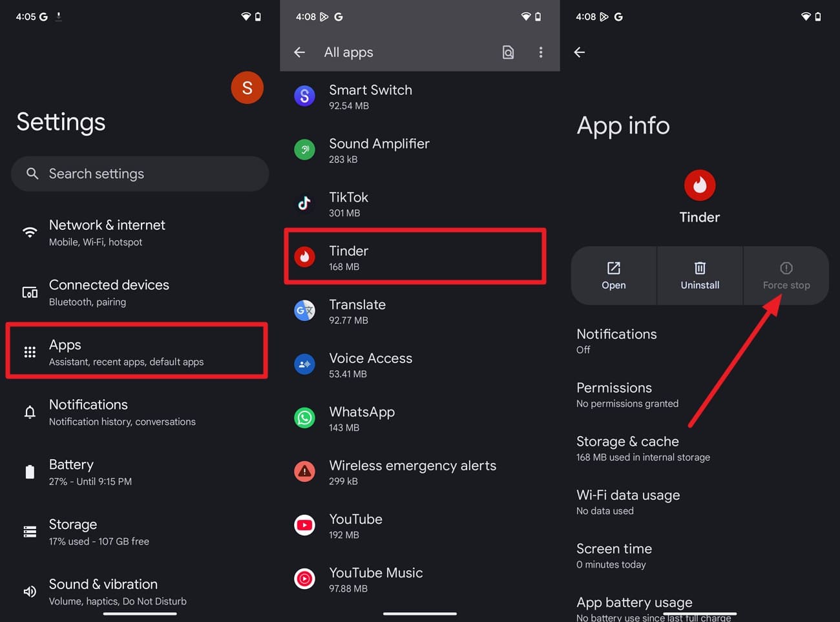Tap Force stop for Tinder
The width and height of the screenshot is (840, 622).
pyautogui.click(x=786, y=276)
